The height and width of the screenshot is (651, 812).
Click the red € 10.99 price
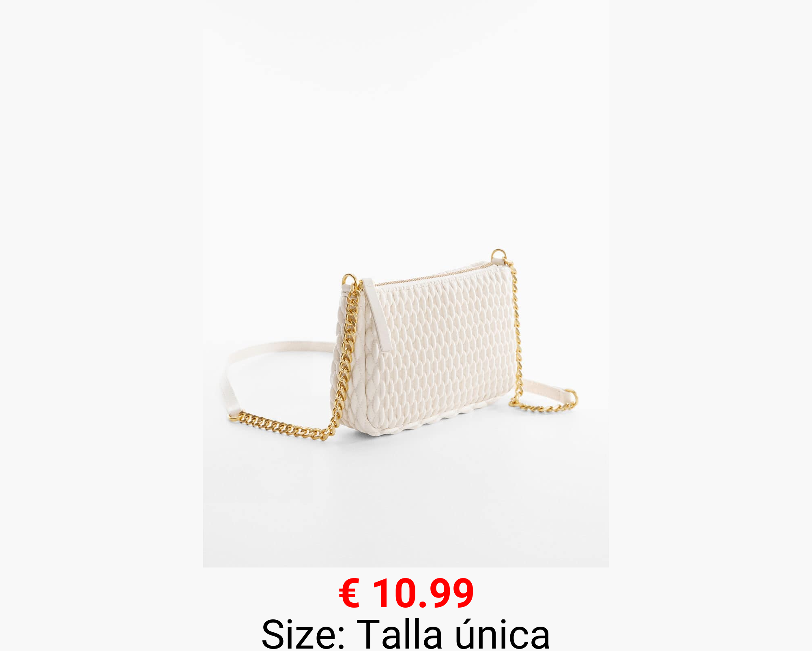point(406,593)
